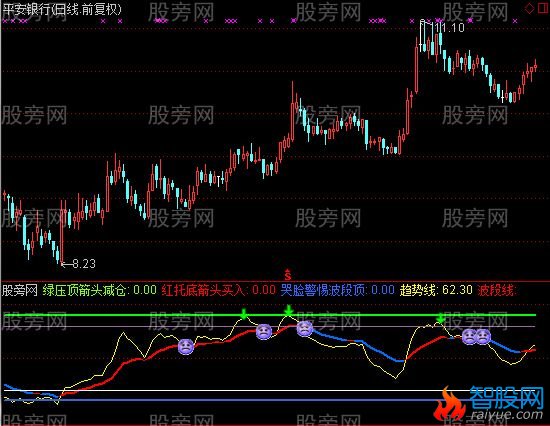The height and width of the screenshot is (426, 550).
Task: Click the red square icon beside the diamond
Action: coord(543,8)
